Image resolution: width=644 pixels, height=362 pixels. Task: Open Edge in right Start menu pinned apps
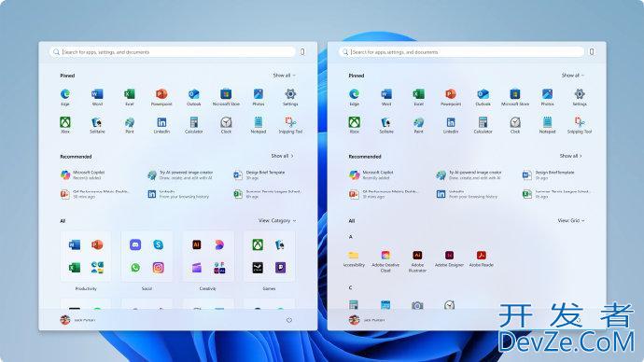tap(354, 97)
